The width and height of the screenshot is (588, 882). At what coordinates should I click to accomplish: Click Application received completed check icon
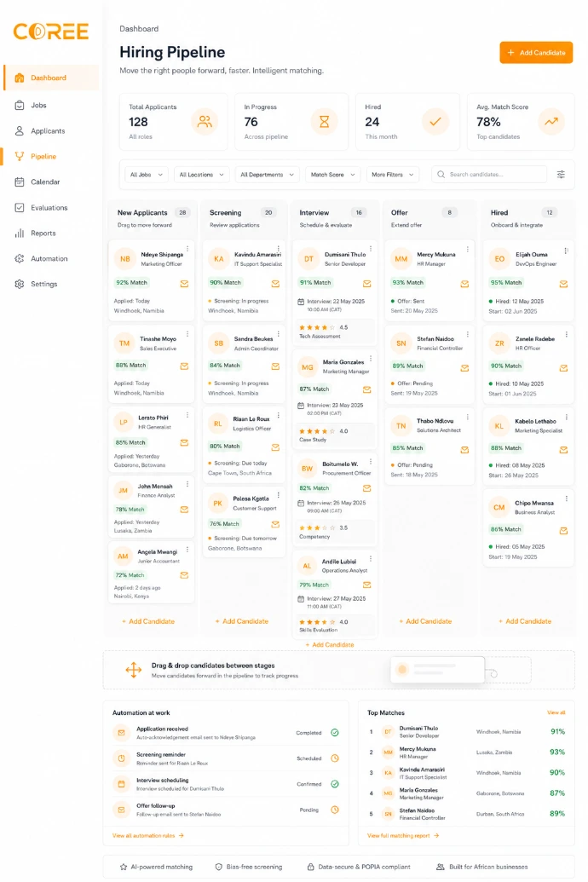(335, 732)
